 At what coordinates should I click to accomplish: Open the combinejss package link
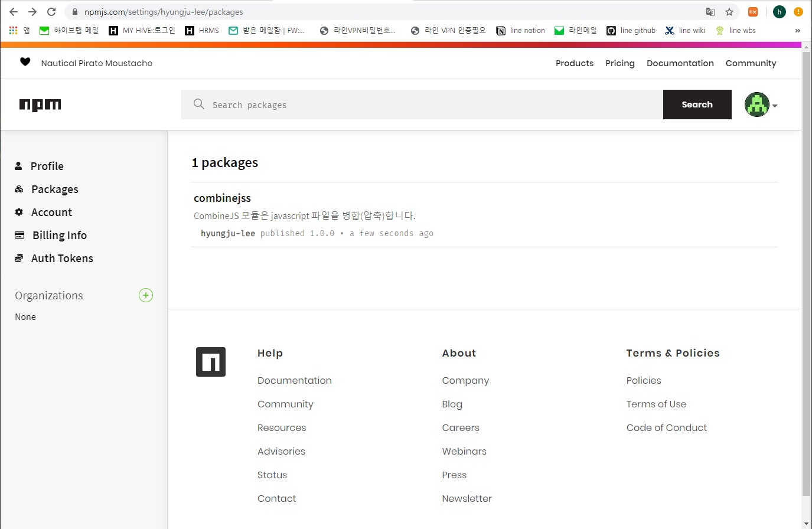(x=222, y=198)
